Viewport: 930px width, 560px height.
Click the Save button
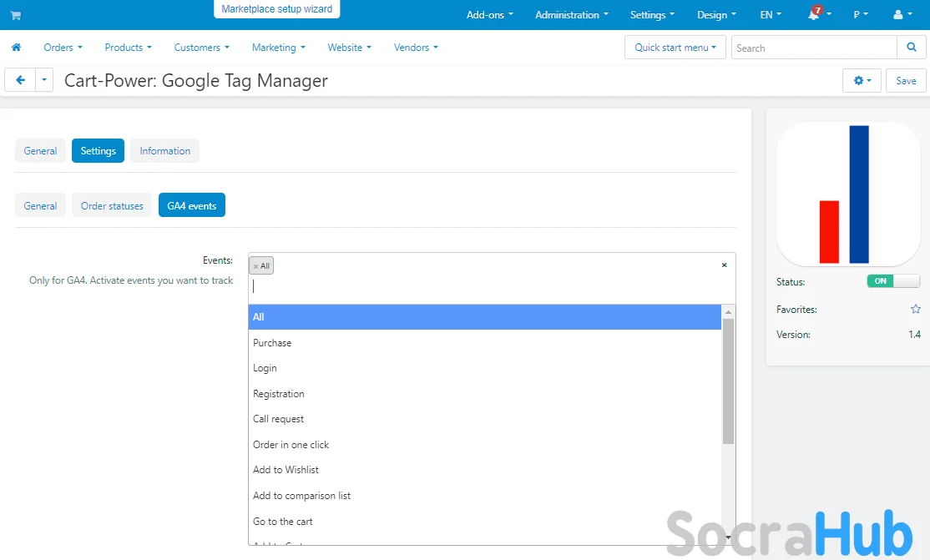point(906,81)
